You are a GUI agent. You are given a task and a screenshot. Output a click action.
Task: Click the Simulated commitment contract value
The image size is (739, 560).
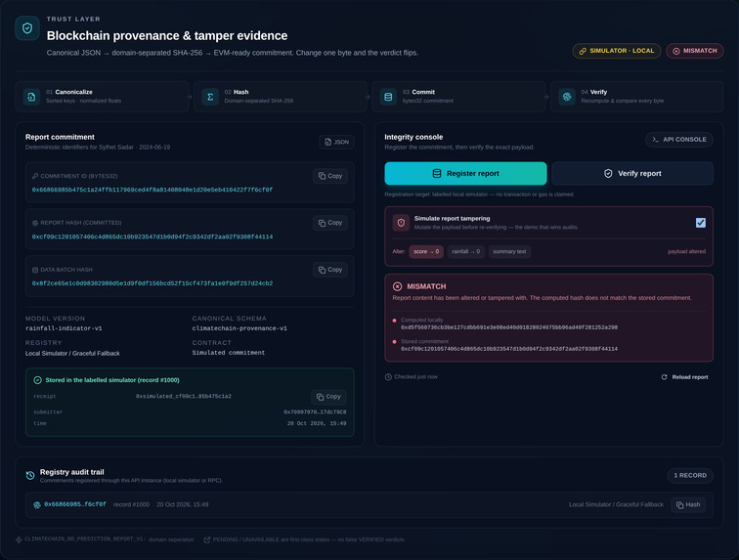(229, 353)
